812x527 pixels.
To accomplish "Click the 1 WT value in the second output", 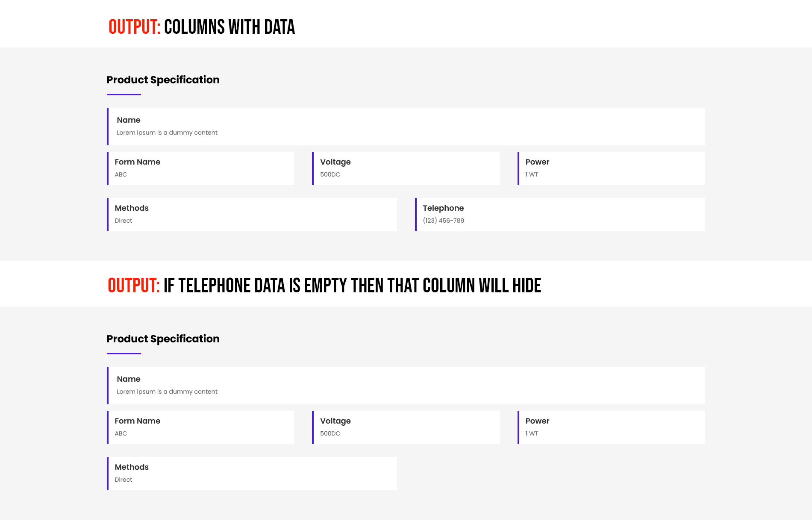I will (x=532, y=433).
